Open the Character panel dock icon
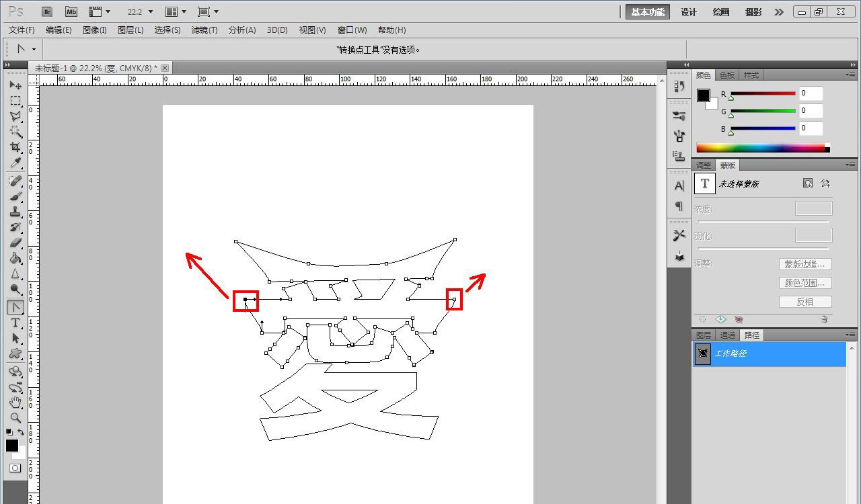 click(679, 185)
